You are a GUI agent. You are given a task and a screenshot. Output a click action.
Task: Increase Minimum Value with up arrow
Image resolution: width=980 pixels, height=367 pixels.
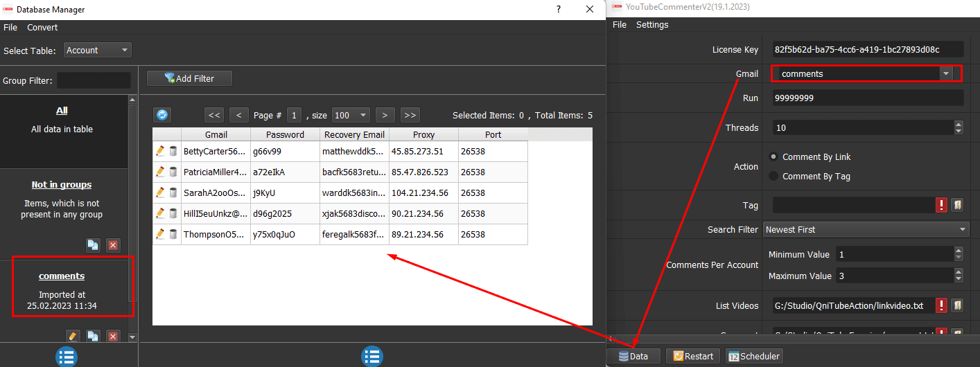[x=959, y=251]
